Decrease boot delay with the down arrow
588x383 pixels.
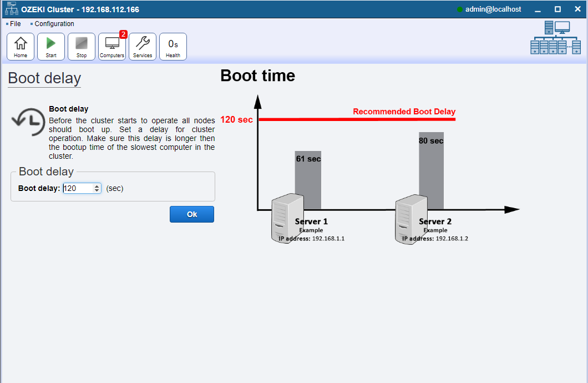coord(97,190)
